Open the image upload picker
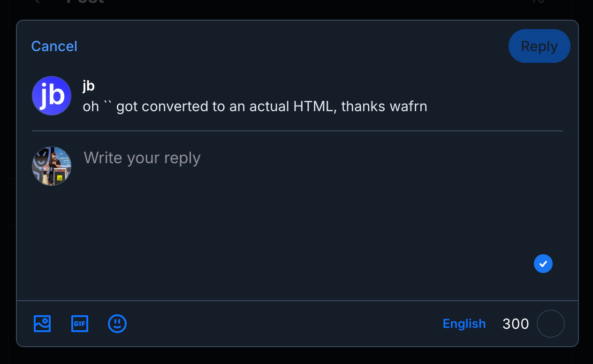The width and height of the screenshot is (593, 364). click(x=42, y=324)
